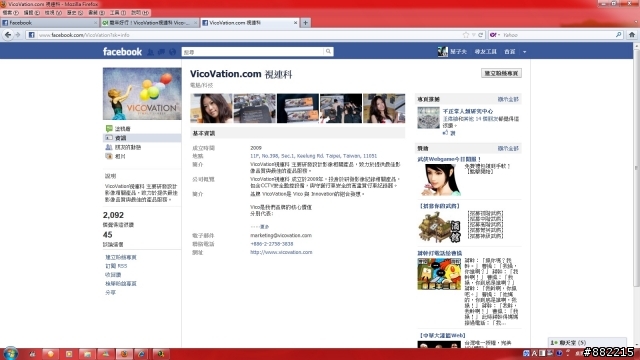The image size is (640, 360).
Task: Click see all link beside sponsored section
Action: [x=508, y=149]
